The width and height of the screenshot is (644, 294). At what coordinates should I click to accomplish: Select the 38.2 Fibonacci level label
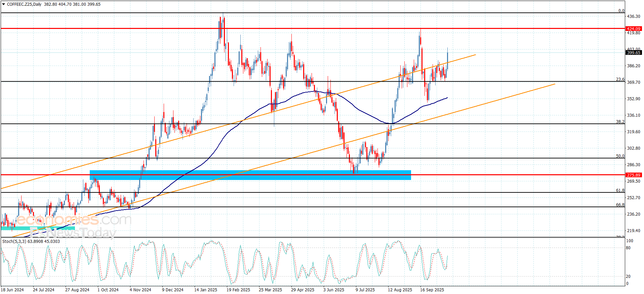tap(620, 121)
